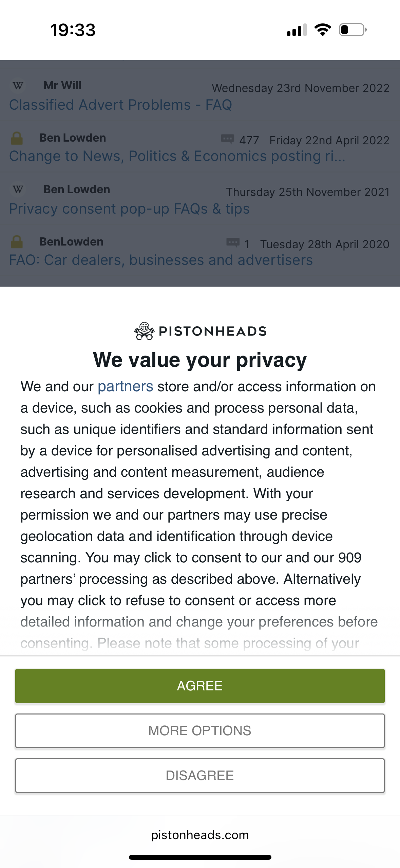The width and height of the screenshot is (400, 868).
Task: Tap the comment bubble icon showing 1 reply
Action: (x=233, y=243)
